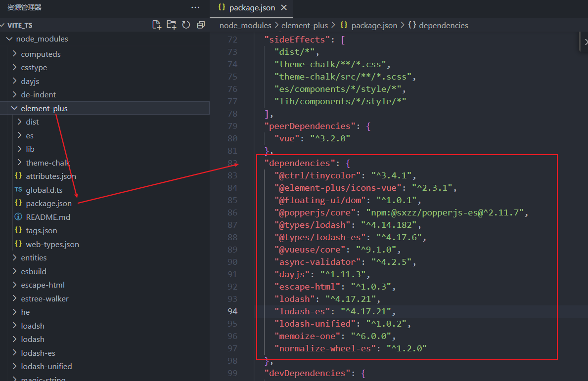
Task: Close the package.json editor tab
Action: click(x=284, y=8)
